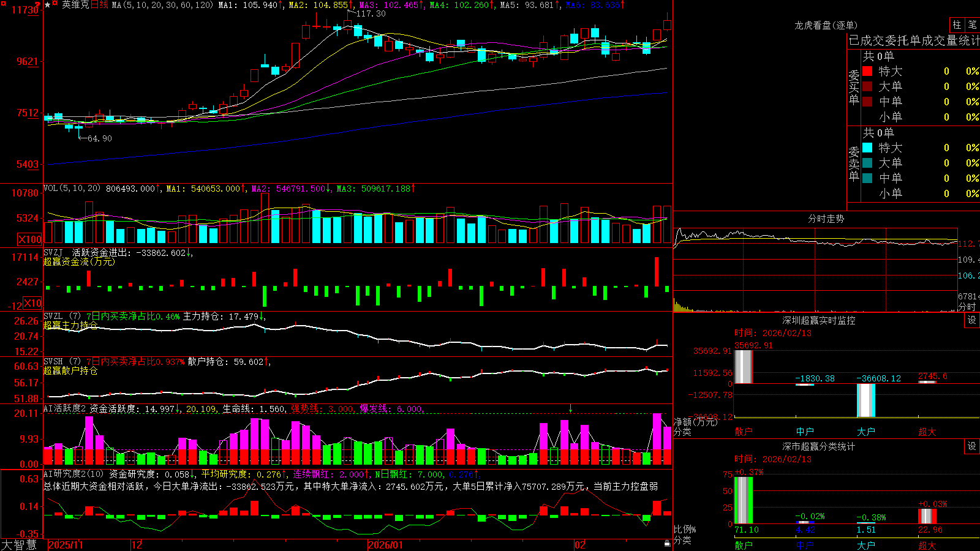Click the 英维克 stock name
980x551 pixels.
75,5
